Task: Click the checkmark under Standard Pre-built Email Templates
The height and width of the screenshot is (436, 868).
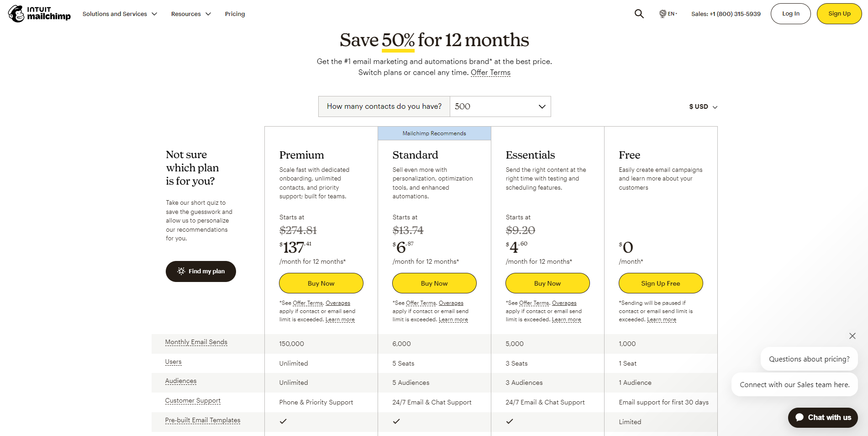Action: point(396,421)
